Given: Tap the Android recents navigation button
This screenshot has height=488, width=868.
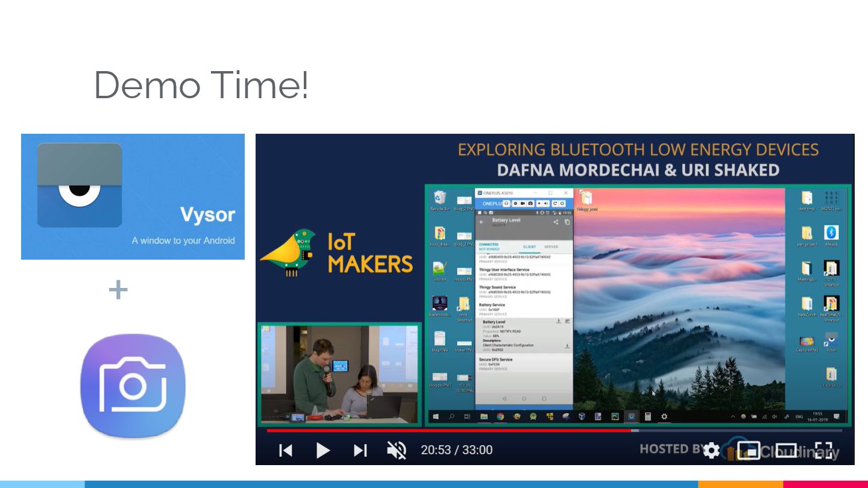Looking at the screenshot, I should [544, 399].
